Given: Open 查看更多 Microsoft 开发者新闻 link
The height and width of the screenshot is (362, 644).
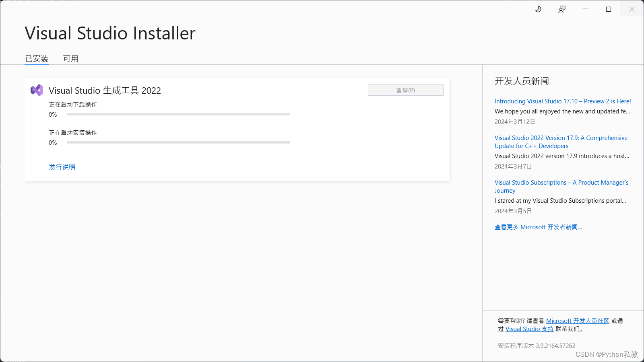Looking at the screenshot, I should pyautogui.click(x=538, y=227).
